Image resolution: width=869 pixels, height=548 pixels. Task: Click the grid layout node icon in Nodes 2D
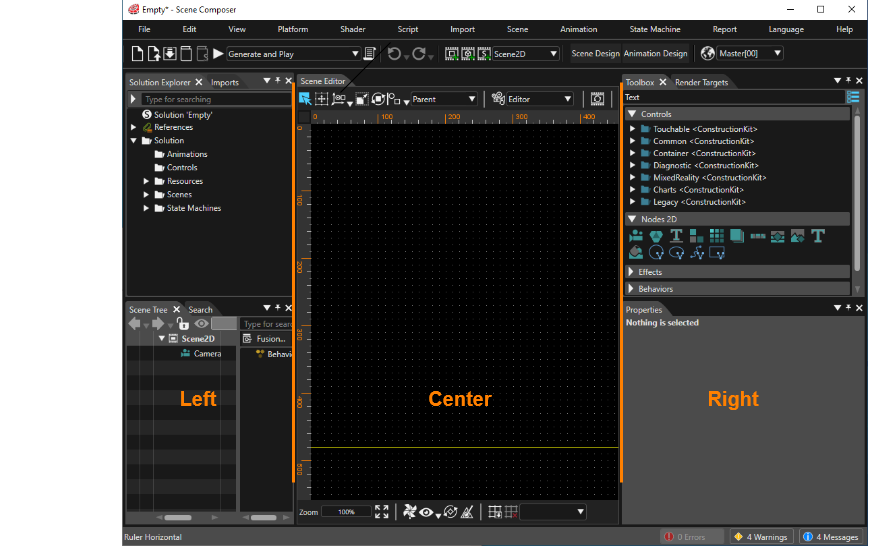pos(717,237)
